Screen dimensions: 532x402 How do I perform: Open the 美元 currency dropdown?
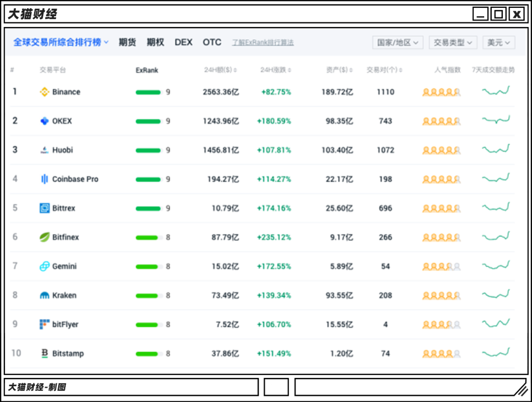[499, 42]
